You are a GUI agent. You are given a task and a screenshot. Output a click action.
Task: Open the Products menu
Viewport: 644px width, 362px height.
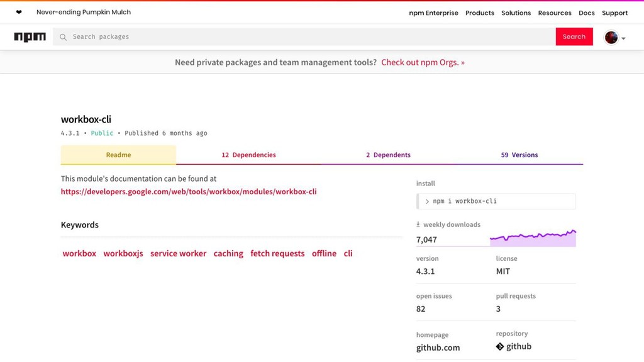(480, 13)
